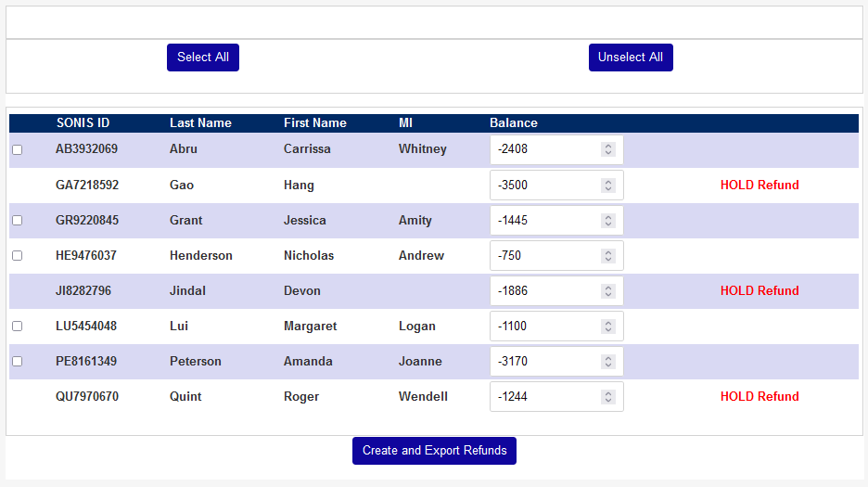Click HOLD Refund label for Jindal
The width and height of the screenshot is (868, 487).
tap(759, 291)
